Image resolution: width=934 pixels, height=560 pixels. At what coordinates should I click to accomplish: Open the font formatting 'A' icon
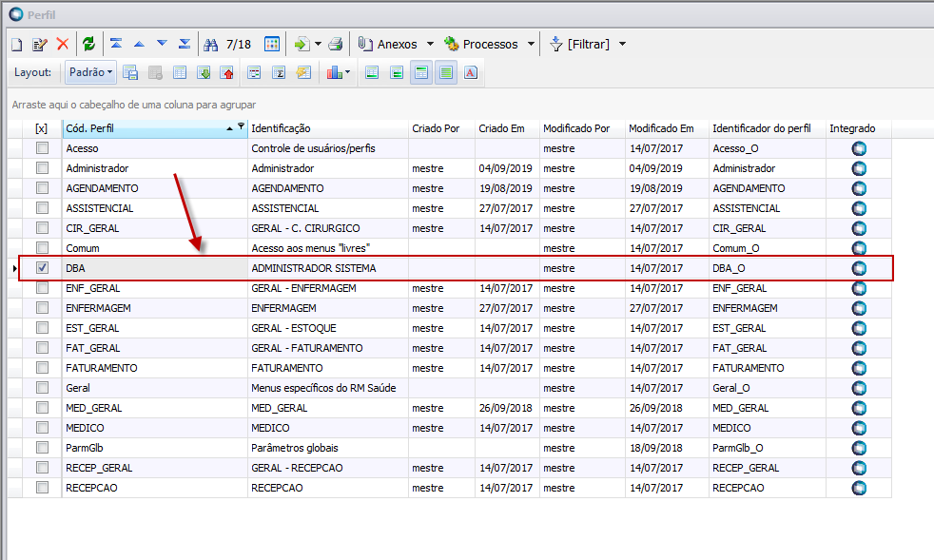tap(471, 72)
